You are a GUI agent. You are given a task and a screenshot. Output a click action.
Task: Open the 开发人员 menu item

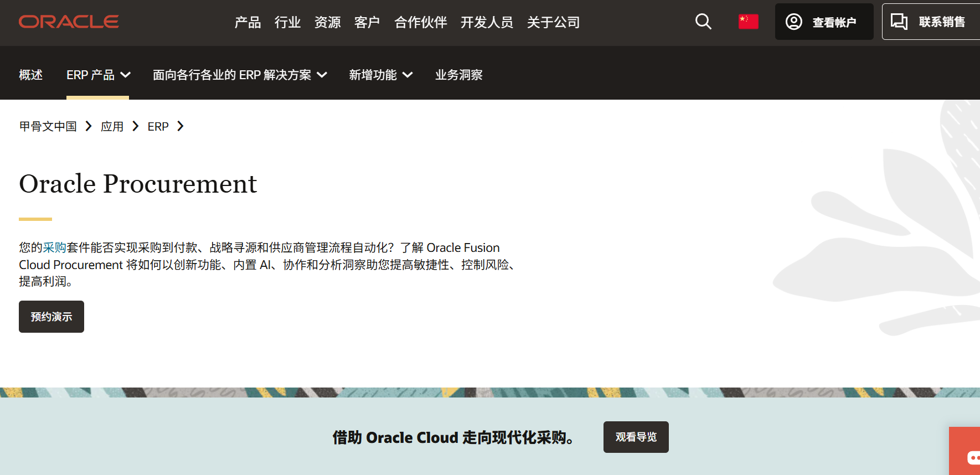click(487, 22)
